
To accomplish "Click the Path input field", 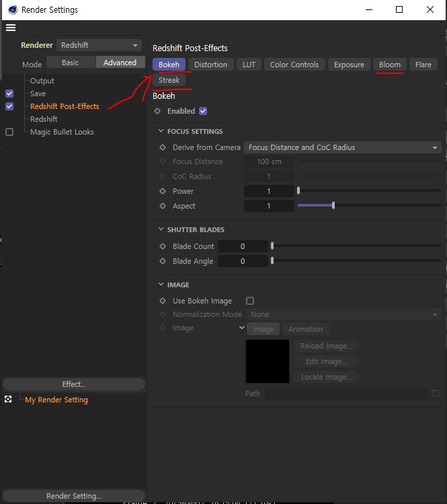I will click(346, 394).
